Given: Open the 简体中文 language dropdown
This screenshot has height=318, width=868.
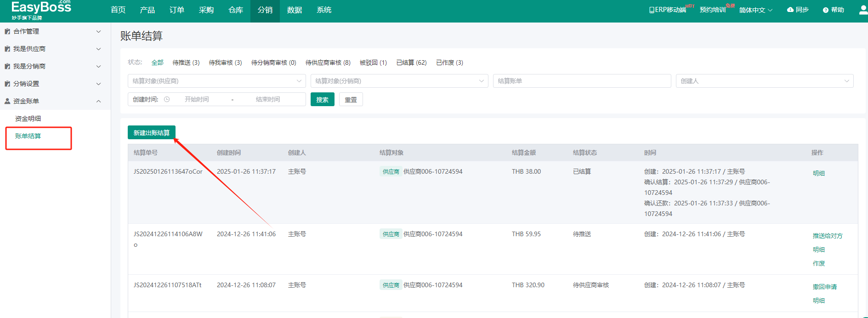Looking at the screenshot, I should pyautogui.click(x=755, y=10).
